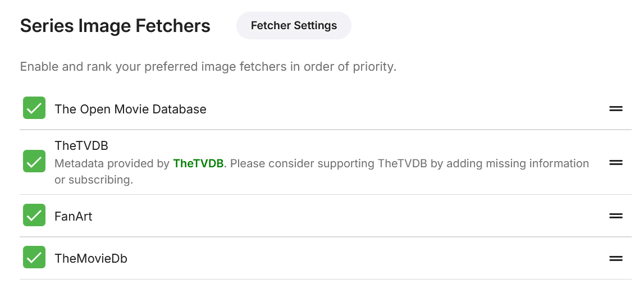Click the Series Image Fetchers heading
This screenshot has height=293, width=644.
(115, 26)
